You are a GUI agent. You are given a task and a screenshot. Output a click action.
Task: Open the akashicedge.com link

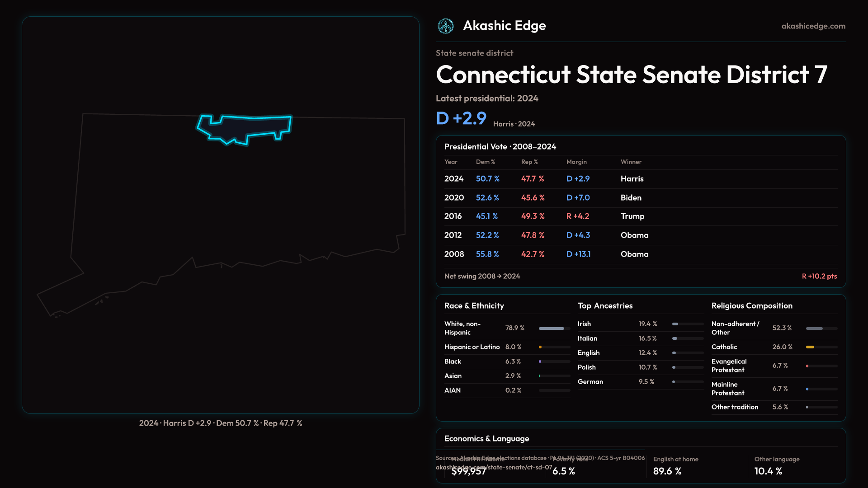point(813,26)
